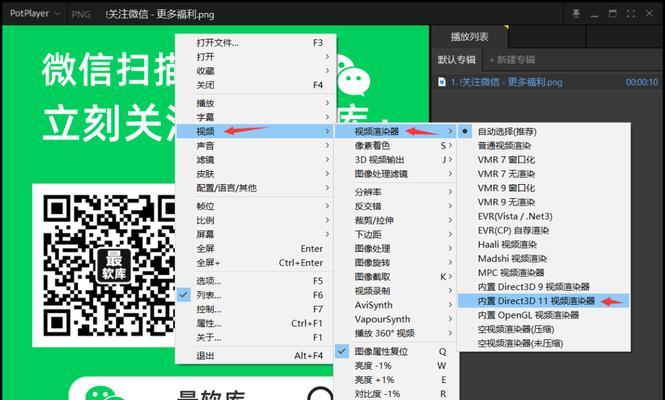Expand the 播放 submenu
Screen dimensions: 665x400
tap(256, 103)
